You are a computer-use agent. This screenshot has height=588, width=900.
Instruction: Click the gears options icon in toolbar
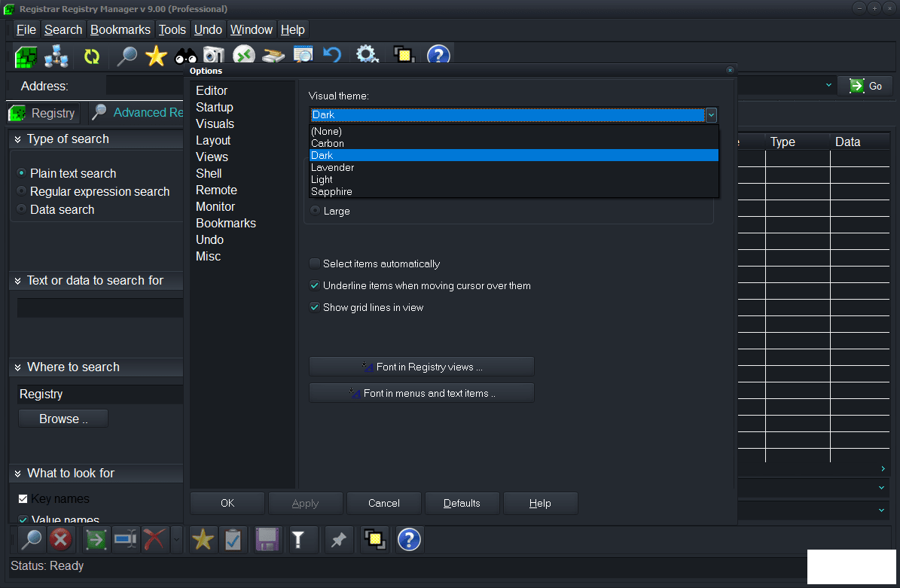pos(367,55)
